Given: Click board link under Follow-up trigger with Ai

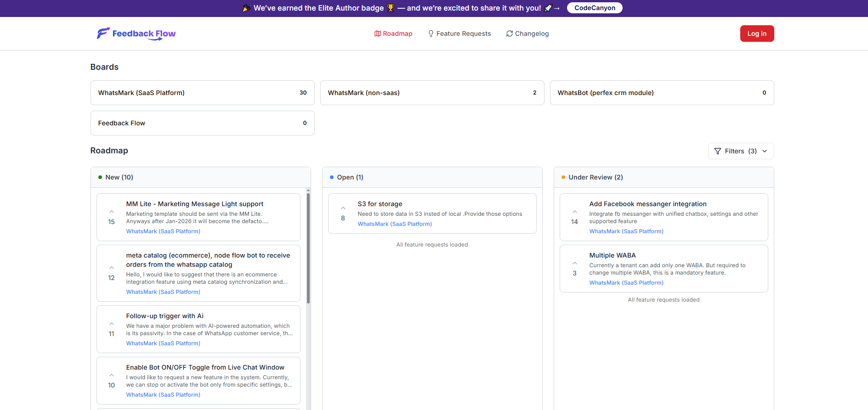Looking at the screenshot, I should pos(163,343).
